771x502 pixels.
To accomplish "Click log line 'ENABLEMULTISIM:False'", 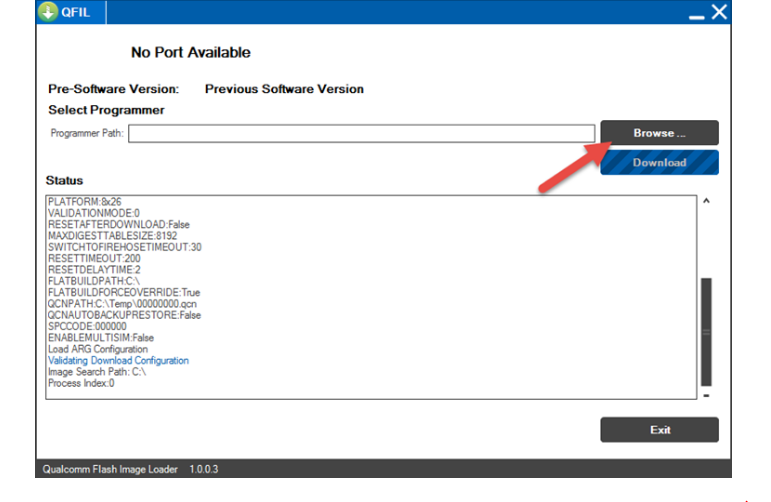I will [x=101, y=337].
